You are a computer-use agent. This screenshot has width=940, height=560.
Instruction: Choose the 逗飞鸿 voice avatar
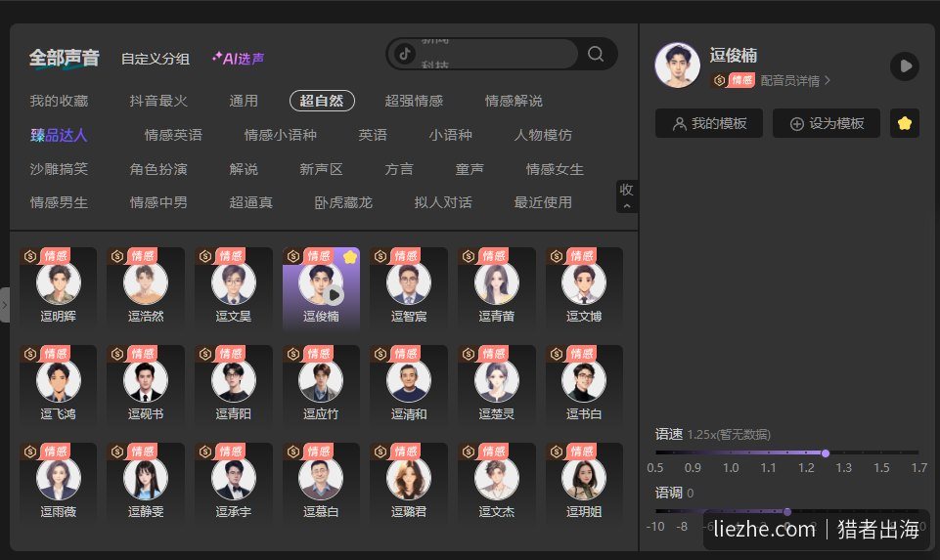click(58, 380)
